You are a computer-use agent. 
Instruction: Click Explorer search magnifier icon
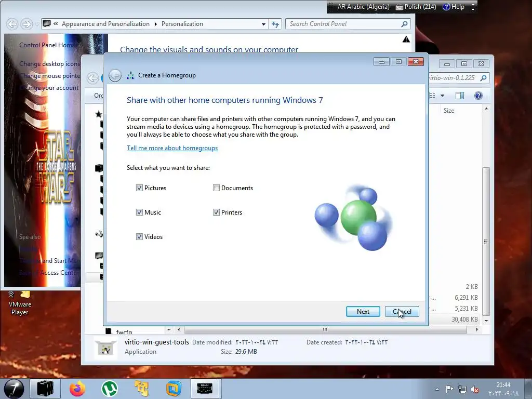click(484, 78)
